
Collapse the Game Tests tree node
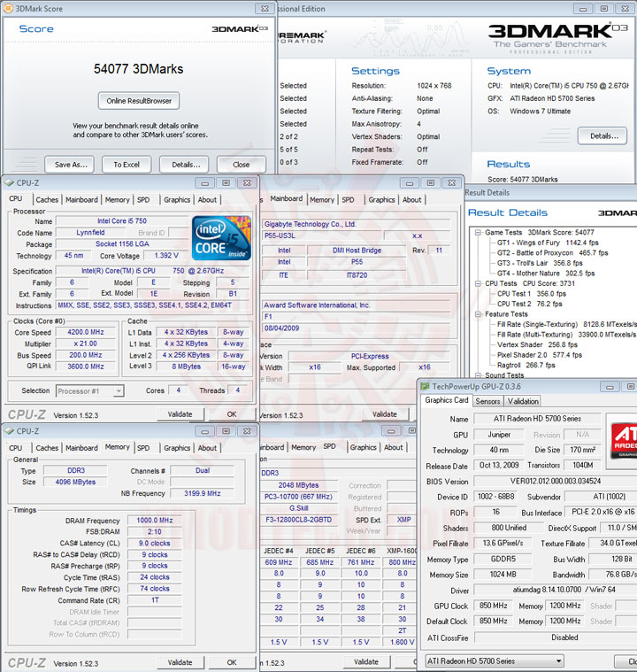478,232
